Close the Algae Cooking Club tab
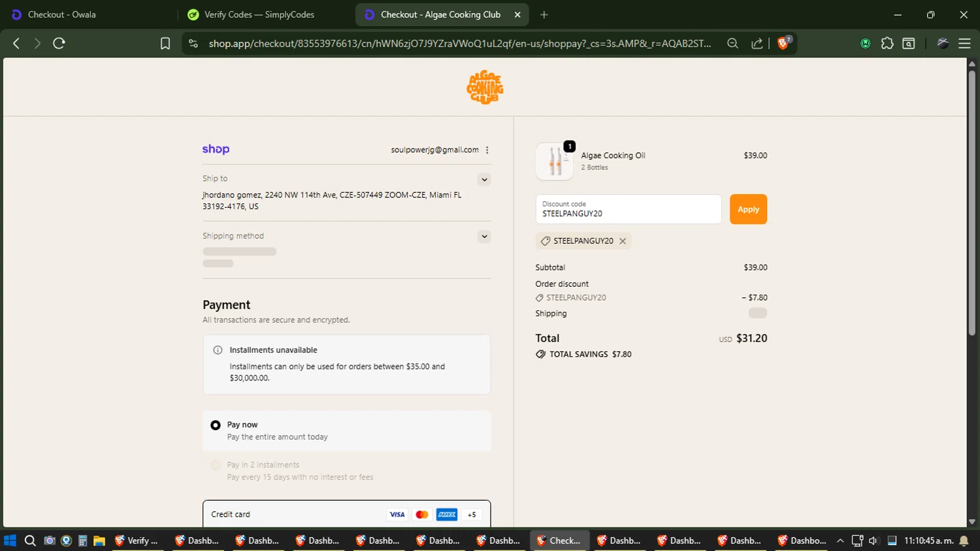This screenshot has height=551, width=980. (x=517, y=14)
